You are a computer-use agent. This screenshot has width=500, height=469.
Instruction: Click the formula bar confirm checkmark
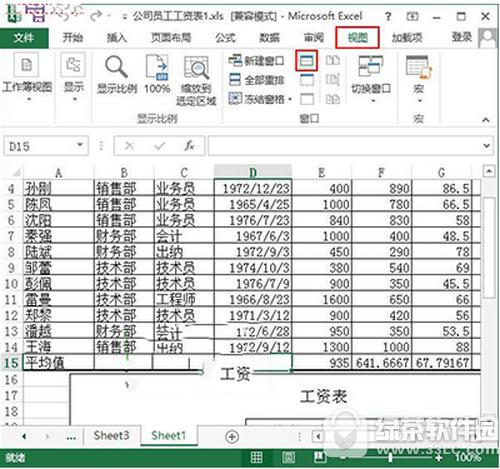(x=160, y=146)
